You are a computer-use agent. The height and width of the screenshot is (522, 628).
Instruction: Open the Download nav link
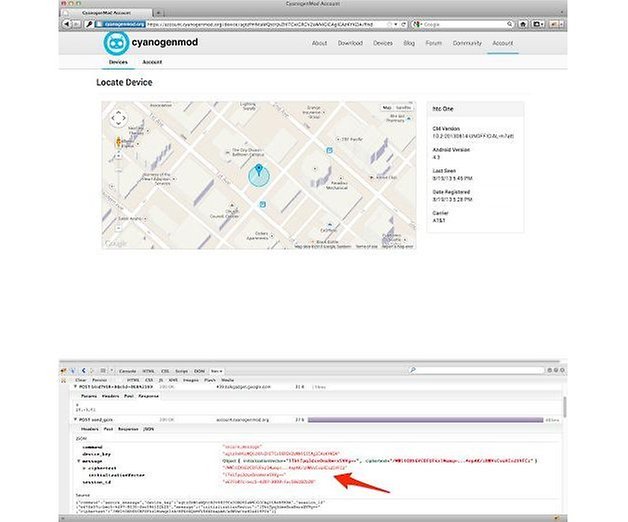pyautogui.click(x=350, y=43)
